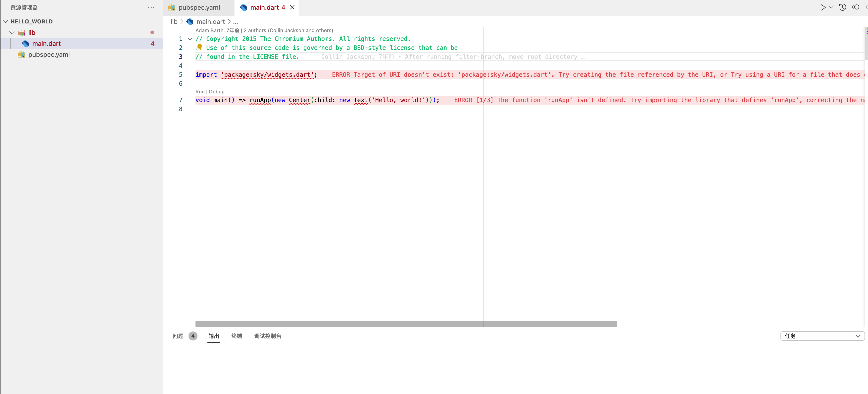Image resolution: width=868 pixels, height=394 pixels.
Task: Click the Dart icon in the breadcrumb bar
Action: coord(190,22)
